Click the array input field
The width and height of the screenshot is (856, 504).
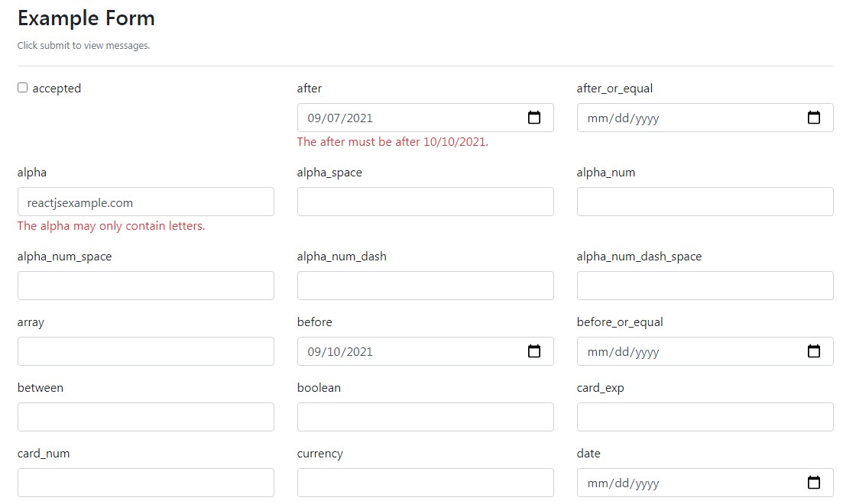point(145,351)
